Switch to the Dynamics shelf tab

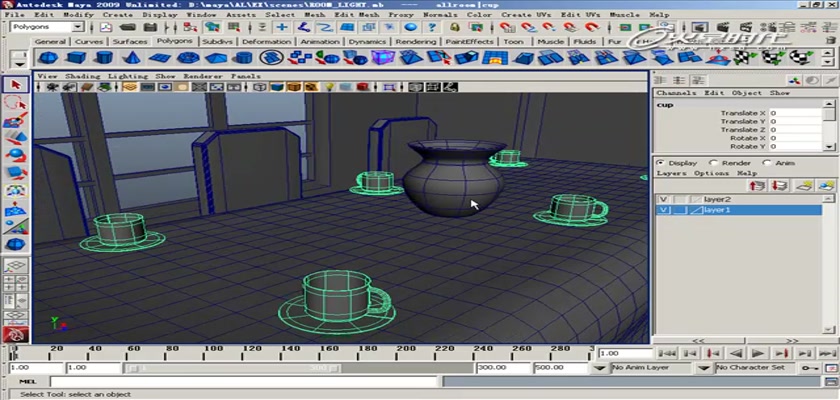[x=367, y=41]
